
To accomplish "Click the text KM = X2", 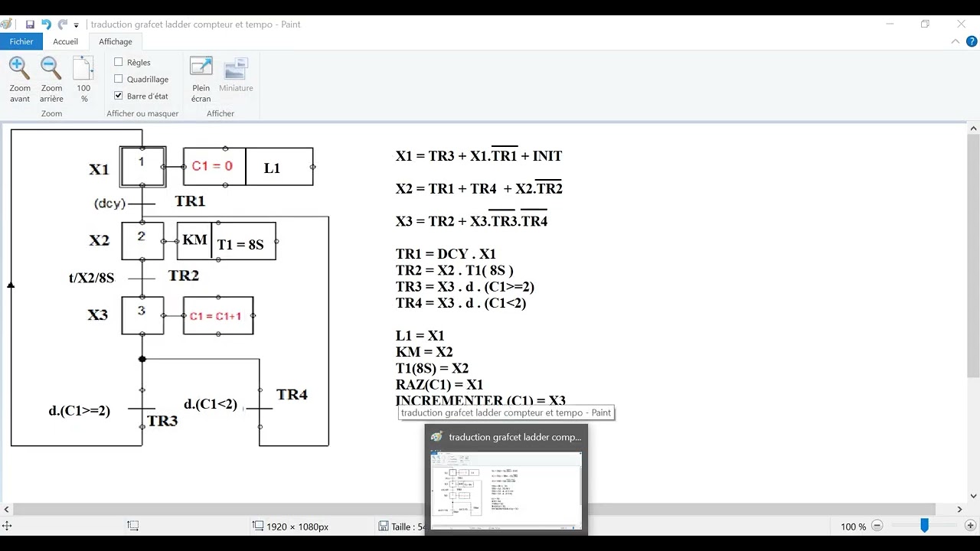I will tap(424, 352).
